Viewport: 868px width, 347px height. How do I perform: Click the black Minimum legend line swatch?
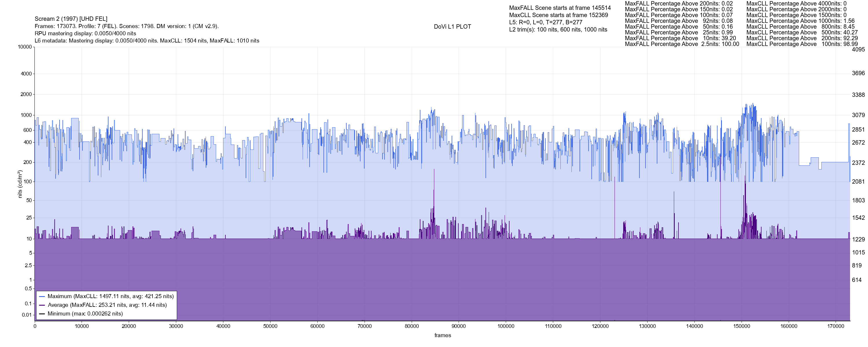42,314
